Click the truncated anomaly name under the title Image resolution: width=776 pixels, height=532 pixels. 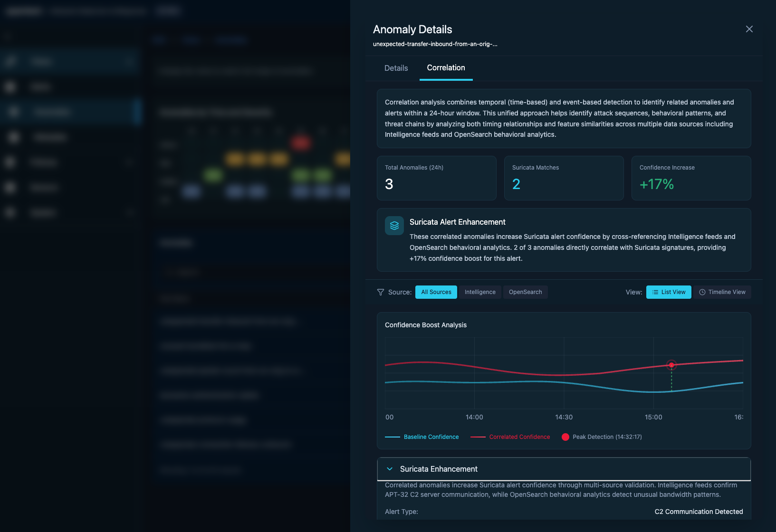(435, 44)
